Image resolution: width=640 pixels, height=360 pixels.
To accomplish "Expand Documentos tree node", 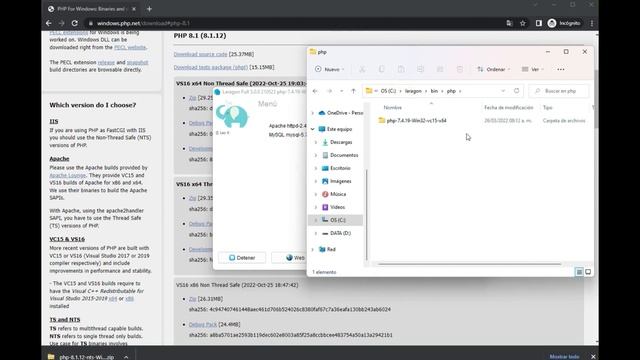I will (316, 156).
